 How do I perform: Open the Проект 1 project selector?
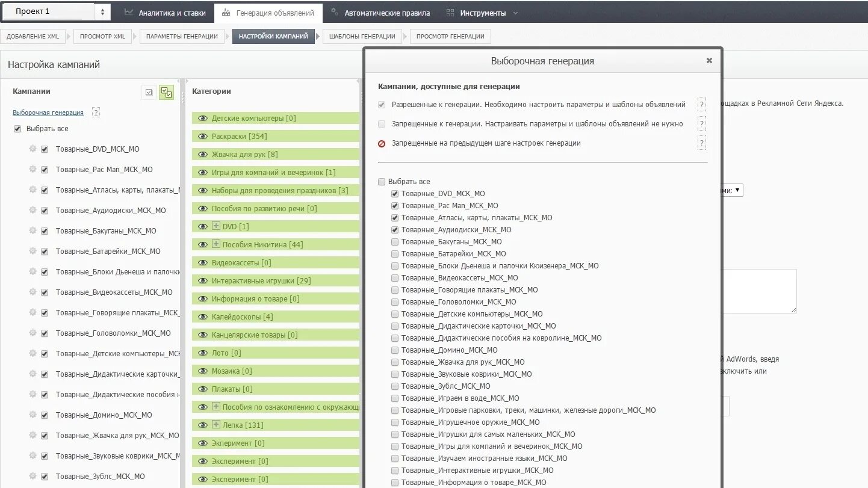click(x=56, y=11)
